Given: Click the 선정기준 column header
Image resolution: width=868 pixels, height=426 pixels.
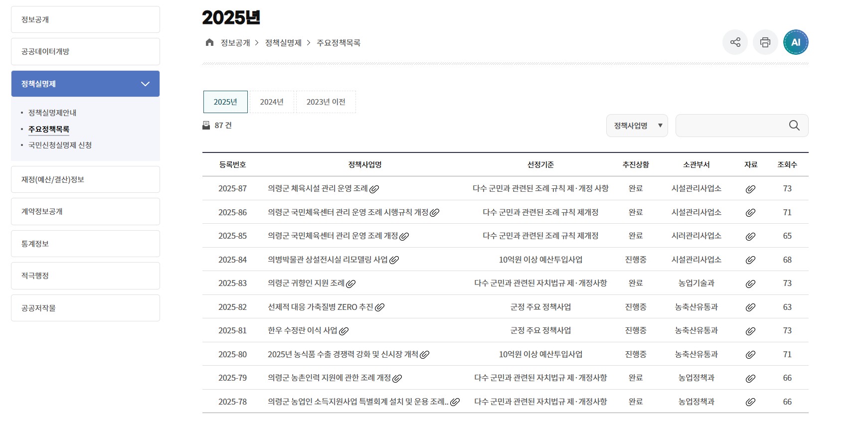Looking at the screenshot, I should coord(540,164).
